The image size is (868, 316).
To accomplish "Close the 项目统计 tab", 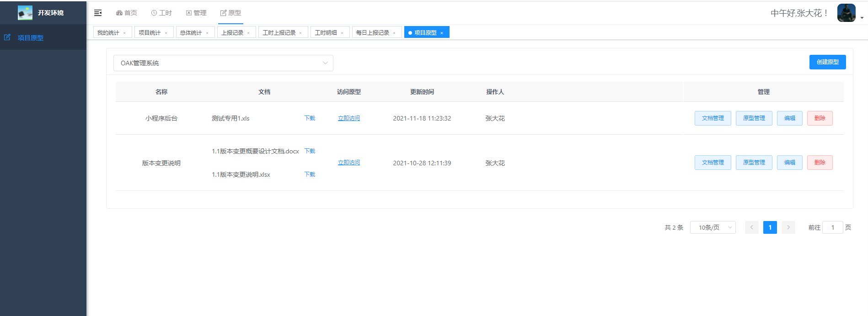I will click(166, 33).
